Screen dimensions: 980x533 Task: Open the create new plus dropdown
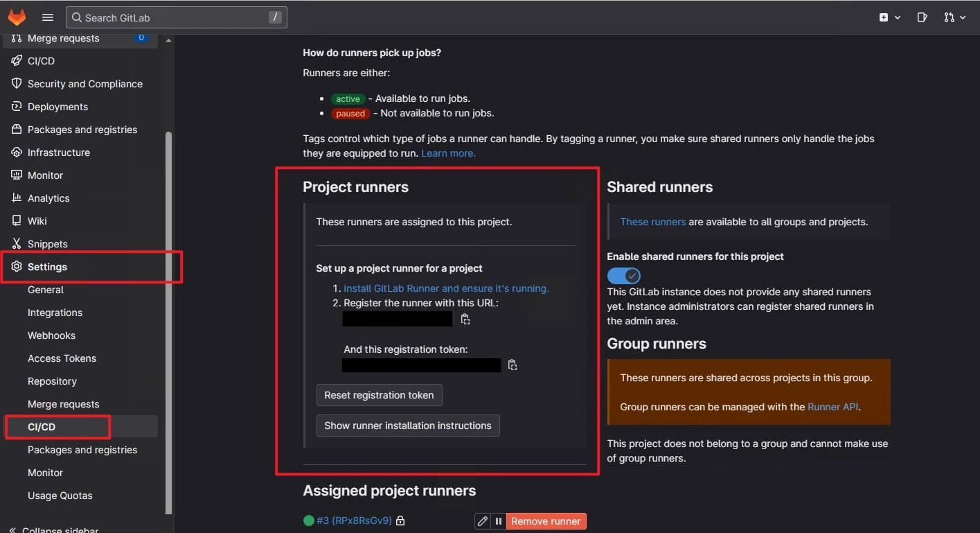click(890, 17)
